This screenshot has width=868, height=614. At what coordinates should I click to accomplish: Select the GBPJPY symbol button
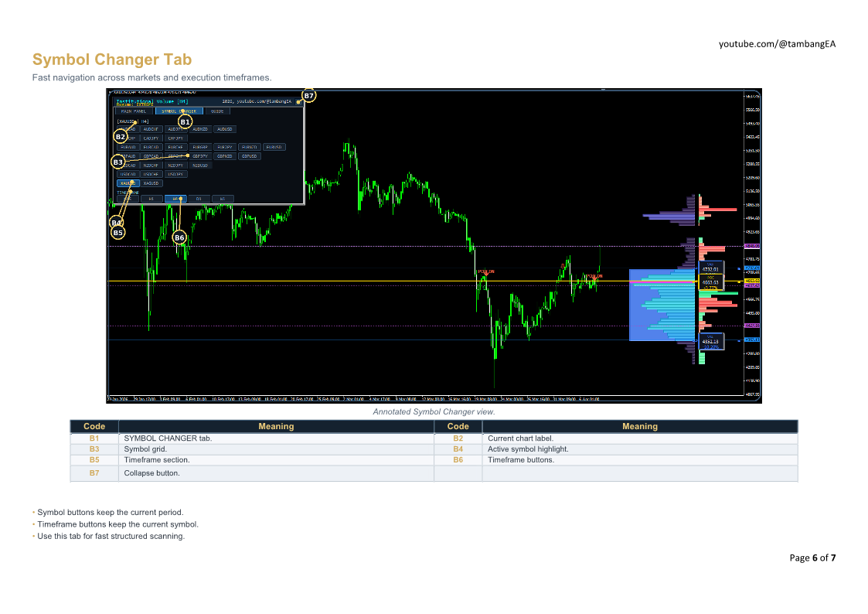coord(200,156)
